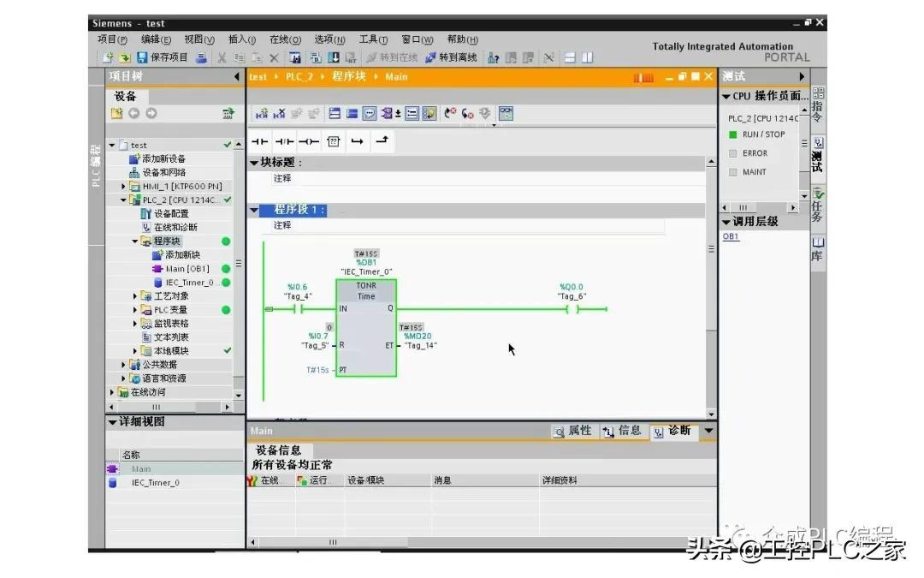The width and height of the screenshot is (924, 578).
Task: Open the 在线(O) menu
Action: point(285,39)
